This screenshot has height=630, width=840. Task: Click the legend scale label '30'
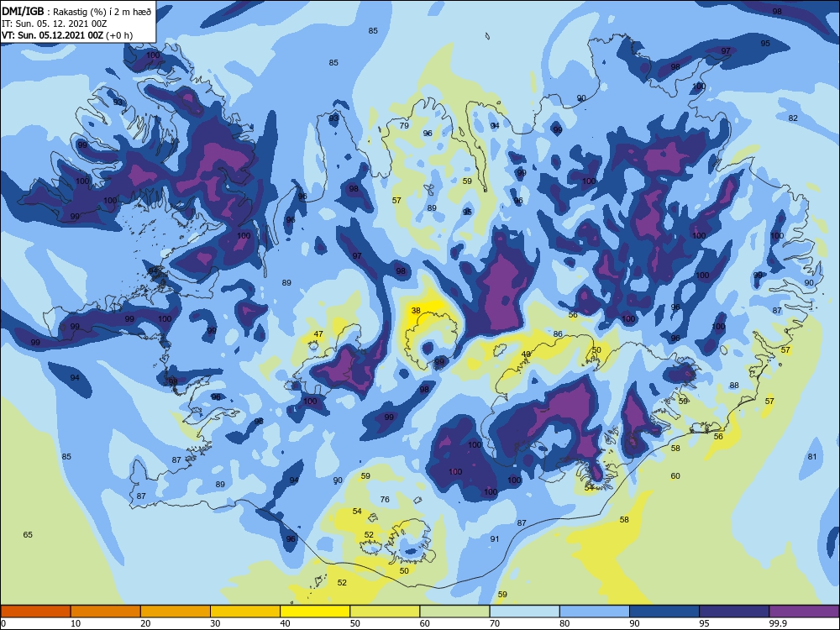pyautogui.click(x=215, y=623)
